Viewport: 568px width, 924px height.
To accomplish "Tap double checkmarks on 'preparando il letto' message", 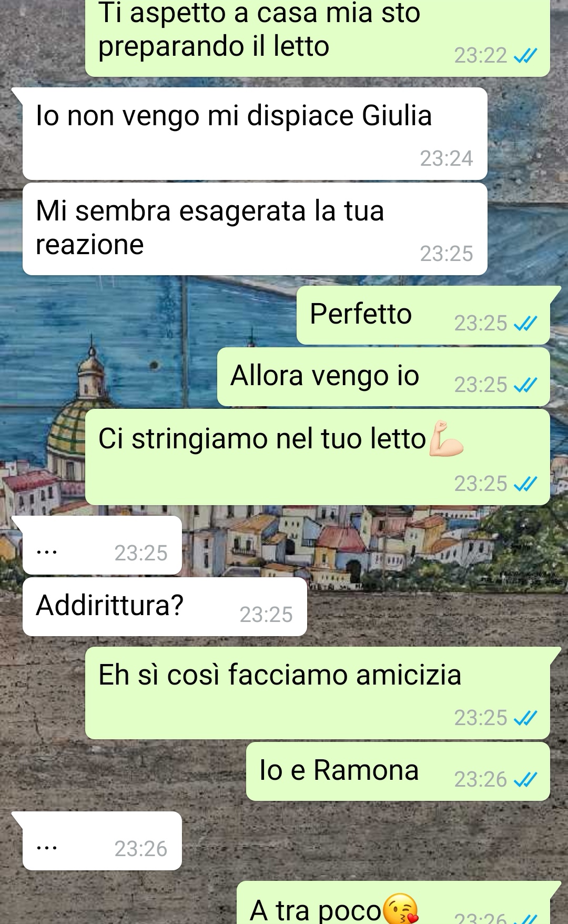I will click(525, 55).
